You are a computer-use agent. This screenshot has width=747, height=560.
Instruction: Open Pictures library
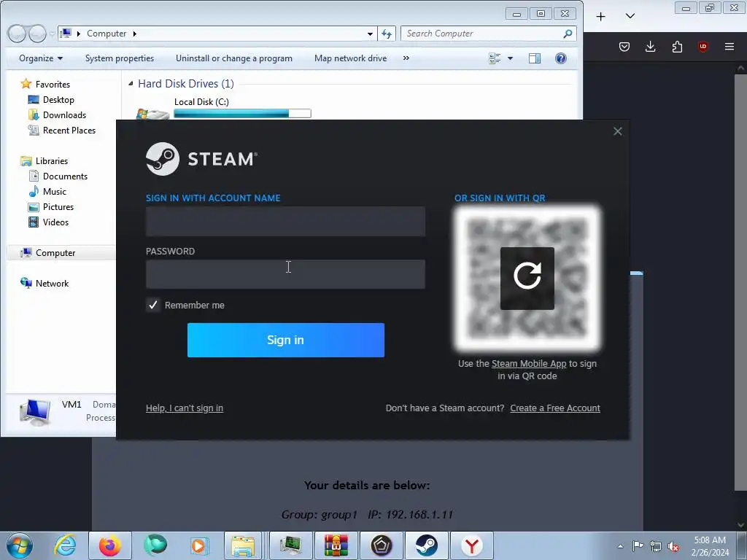[58, 206]
